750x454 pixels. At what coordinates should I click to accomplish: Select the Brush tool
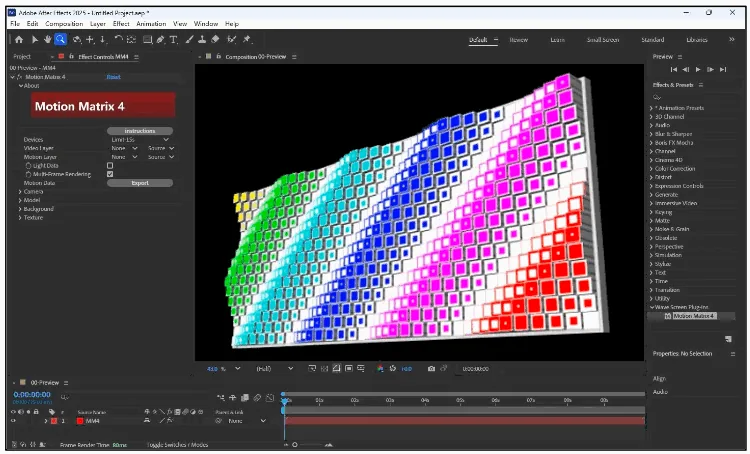click(x=189, y=40)
